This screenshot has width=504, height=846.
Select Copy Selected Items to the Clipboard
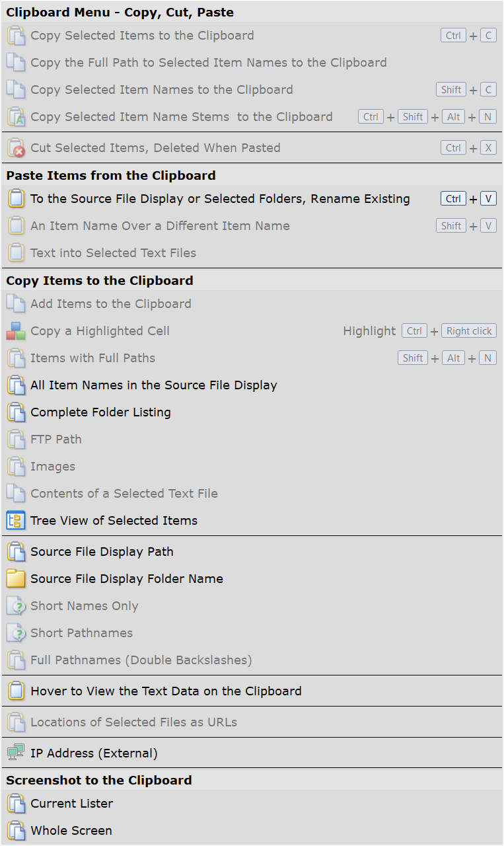(142, 36)
